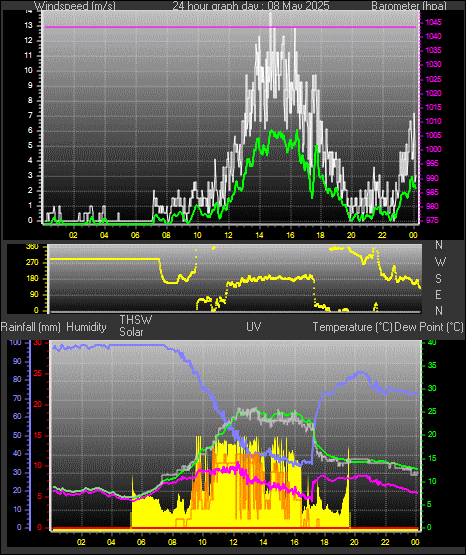Viewport: 466px width, 555px height.
Task: Select the red 15 rainfall axis value
Action: point(38,435)
